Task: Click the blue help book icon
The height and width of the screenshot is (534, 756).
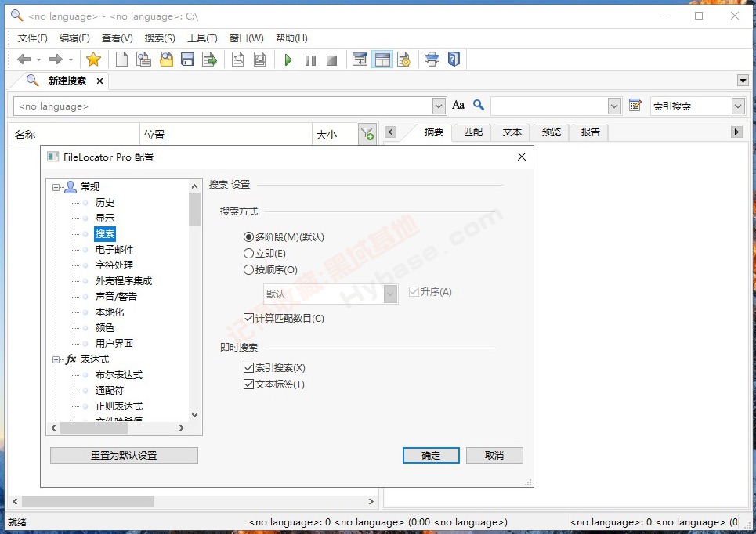Action: pos(454,59)
